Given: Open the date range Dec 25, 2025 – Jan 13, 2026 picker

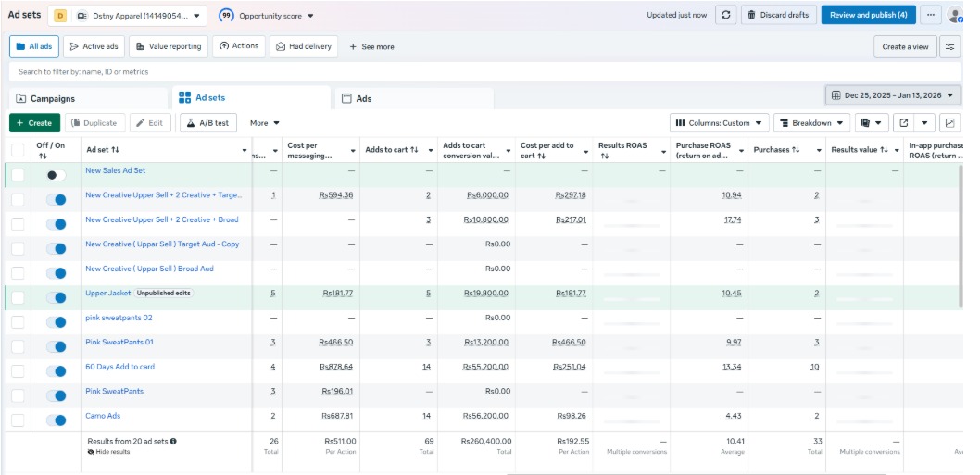Looking at the screenshot, I should [x=893, y=95].
